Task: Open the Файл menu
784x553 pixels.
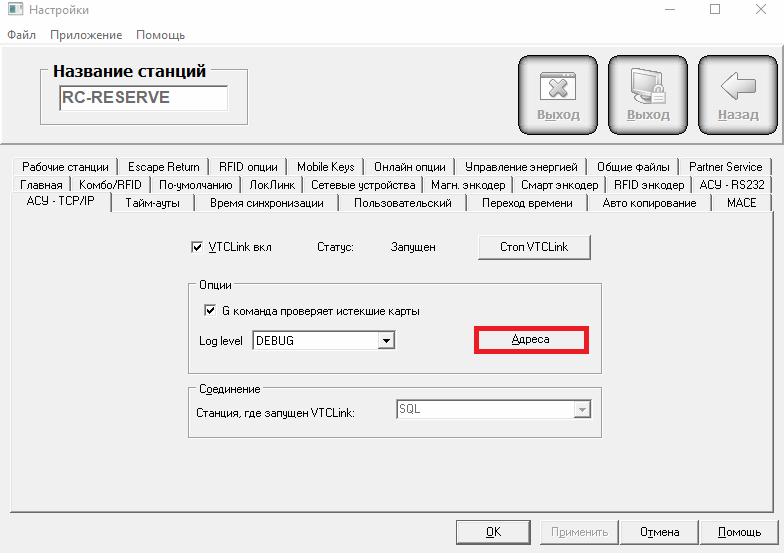Action: point(22,35)
